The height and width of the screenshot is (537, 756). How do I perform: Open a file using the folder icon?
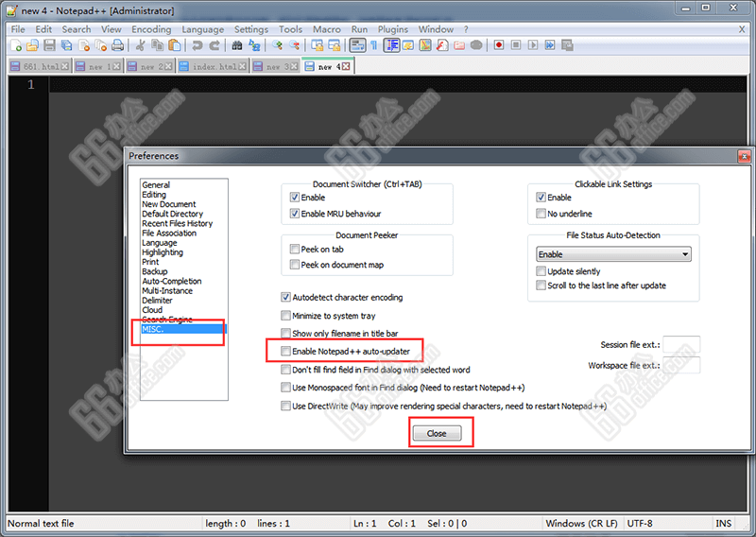click(x=32, y=45)
